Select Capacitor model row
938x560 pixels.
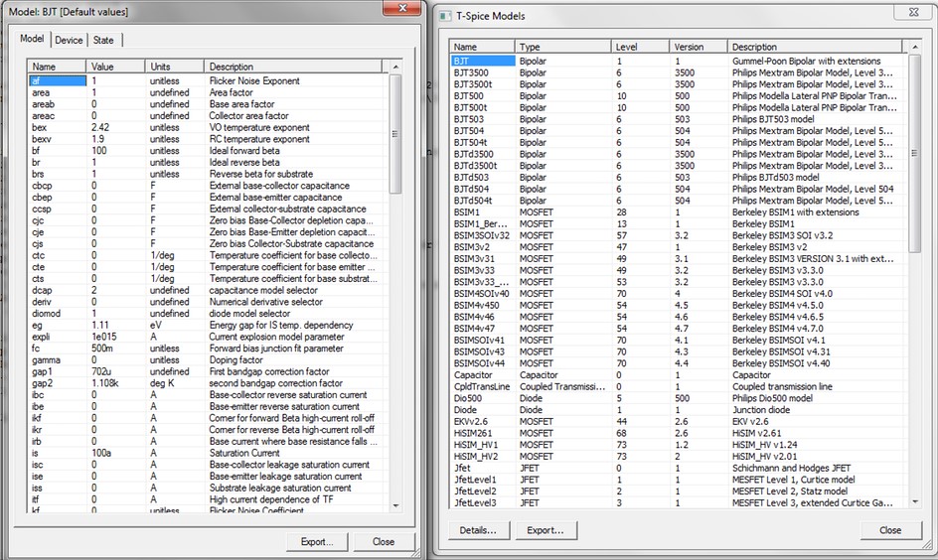[x=679, y=374]
